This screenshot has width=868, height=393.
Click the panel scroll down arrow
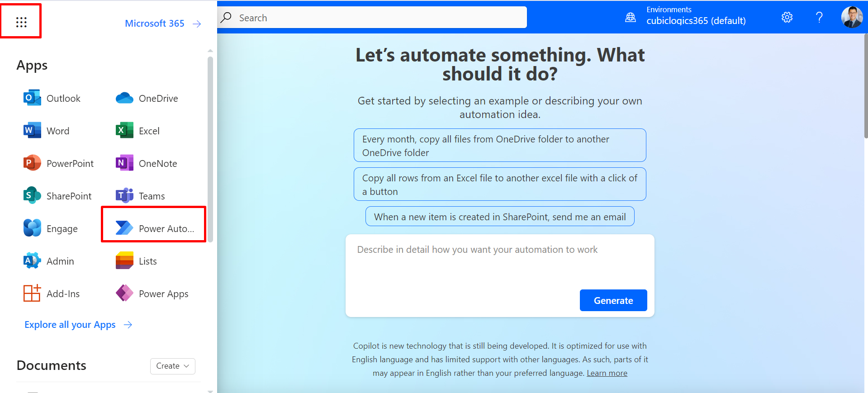(x=210, y=391)
